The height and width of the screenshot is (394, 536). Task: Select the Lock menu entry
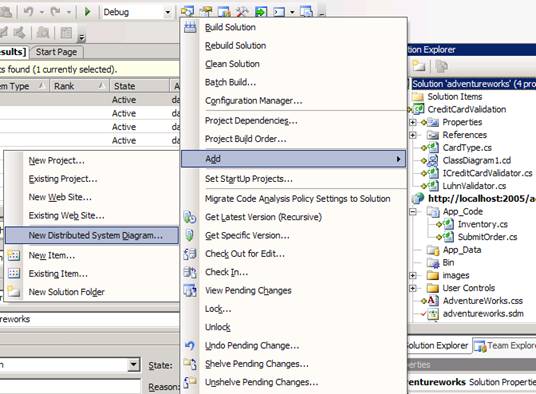[x=218, y=309]
